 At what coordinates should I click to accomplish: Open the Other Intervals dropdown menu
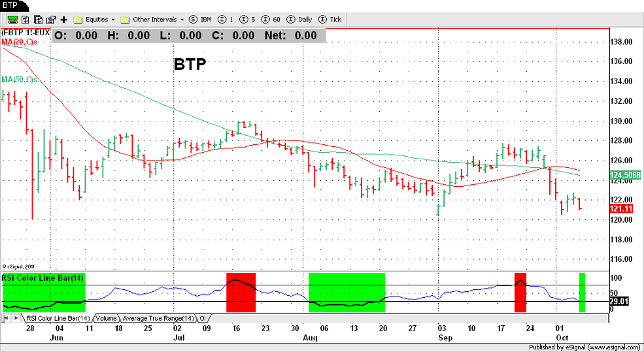coord(182,20)
